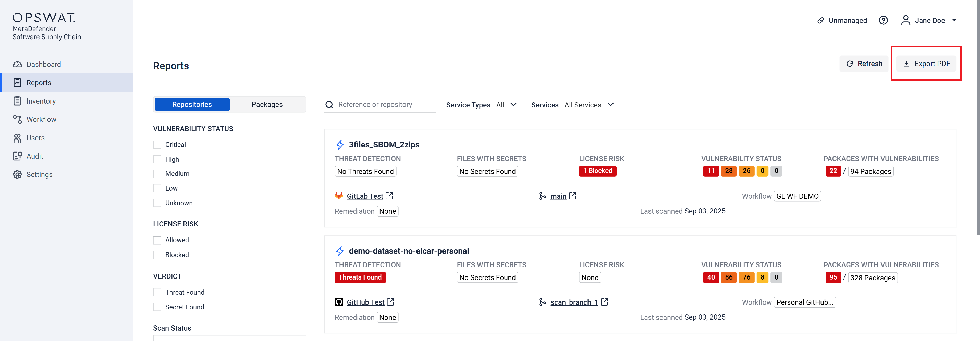This screenshot has height=341, width=980.
Task: Click the Unmanaged link icon in header
Action: tap(820, 20)
